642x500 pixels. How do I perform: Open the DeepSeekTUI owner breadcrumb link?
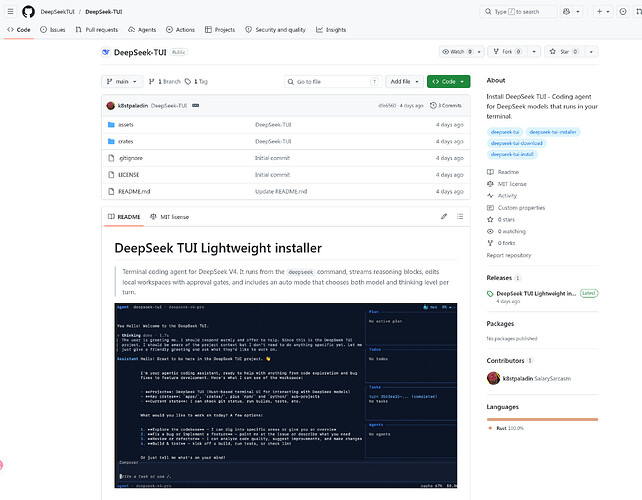pos(57,12)
